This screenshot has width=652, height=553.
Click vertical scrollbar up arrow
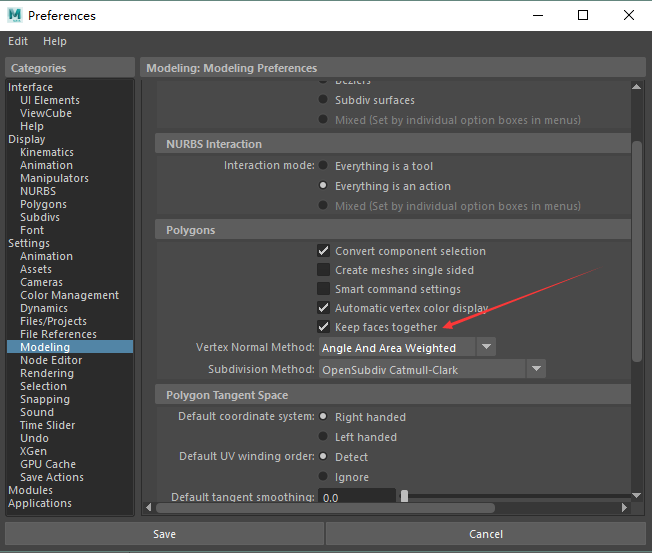coord(636,86)
